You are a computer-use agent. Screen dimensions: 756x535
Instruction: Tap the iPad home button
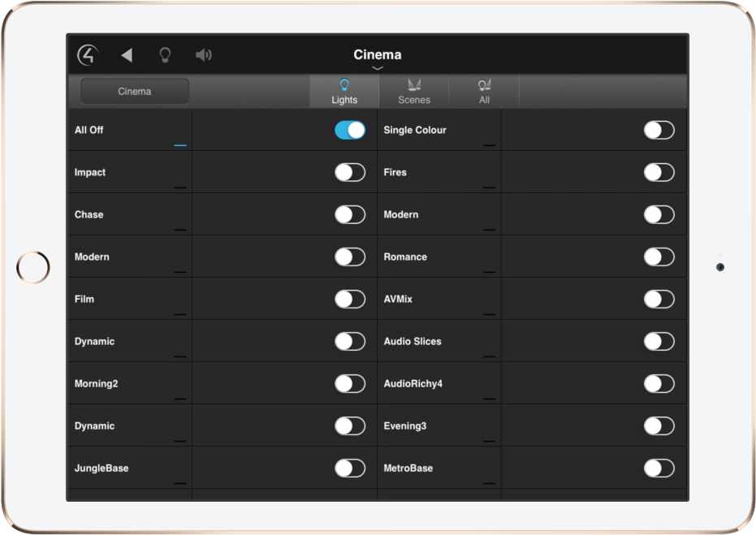(33, 267)
